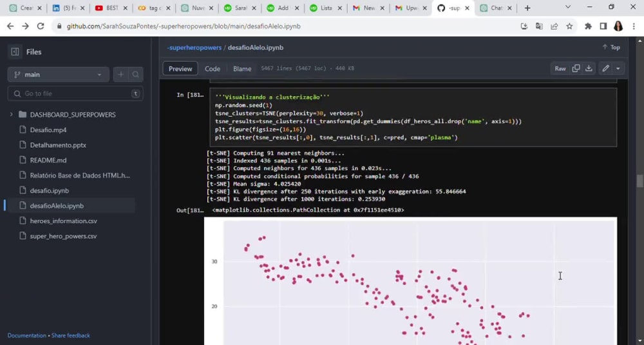Viewport: 644px width, 345px height.
Task: Open edit options dropdown arrow
Action: coord(618,68)
